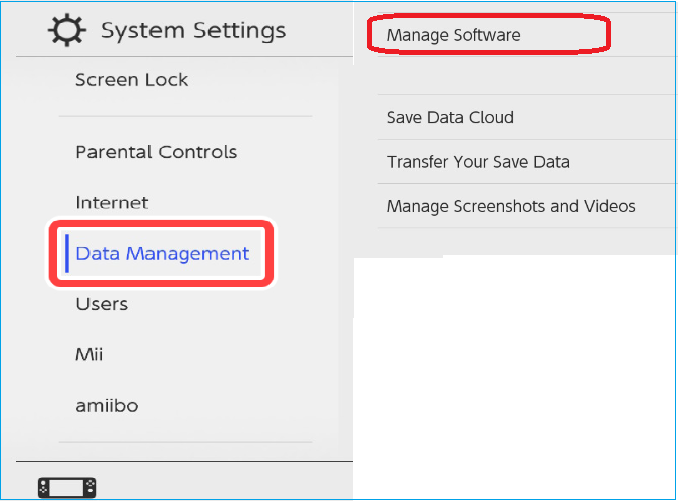
Task: Click the divider line beneath amiibo
Action: pyautogui.click(x=185, y=442)
